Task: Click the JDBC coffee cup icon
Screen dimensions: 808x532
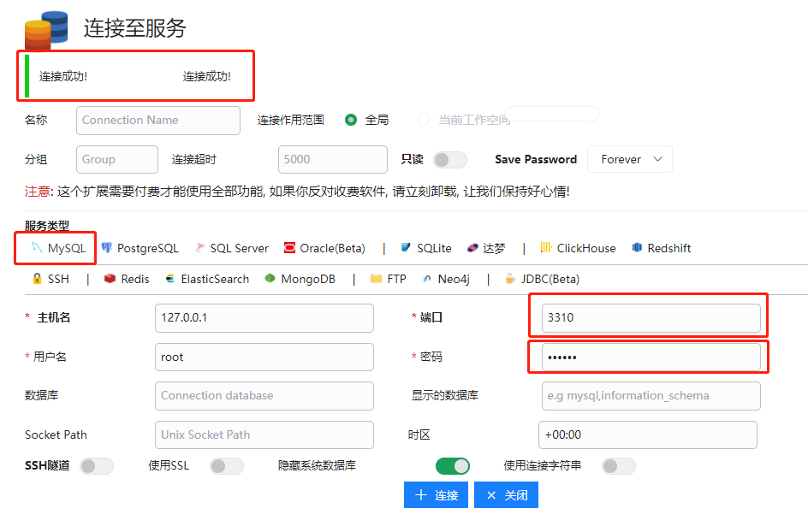Action: pos(510,279)
